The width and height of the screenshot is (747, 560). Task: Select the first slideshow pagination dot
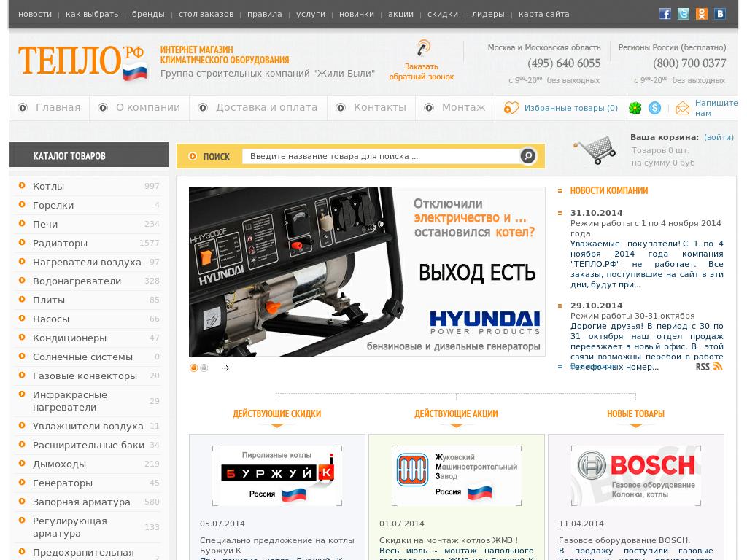coord(193,368)
